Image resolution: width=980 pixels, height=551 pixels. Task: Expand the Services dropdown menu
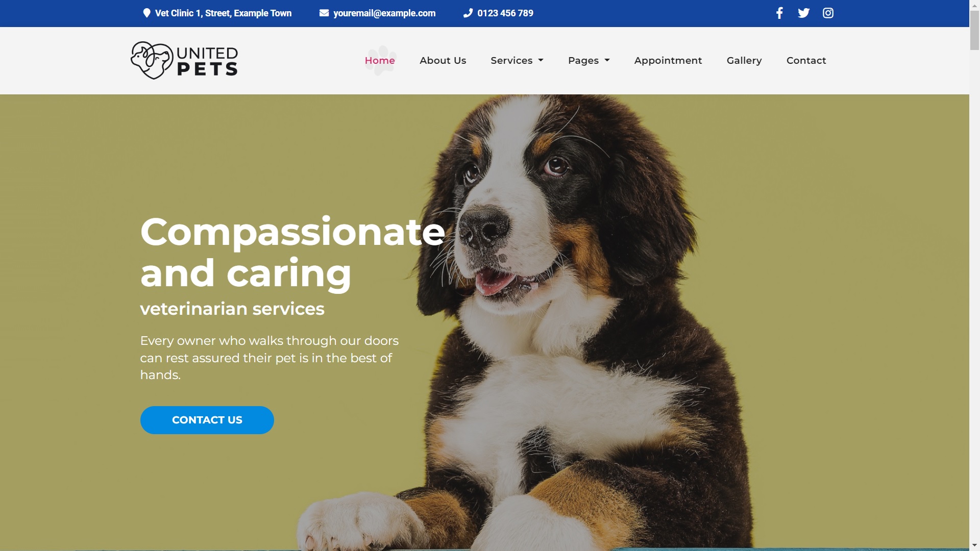tap(517, 61)
